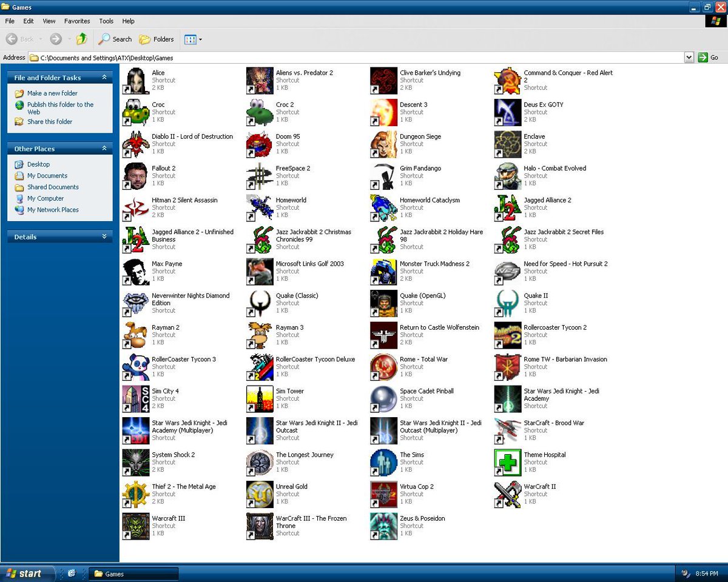Open My Documents link

point(47,176)
